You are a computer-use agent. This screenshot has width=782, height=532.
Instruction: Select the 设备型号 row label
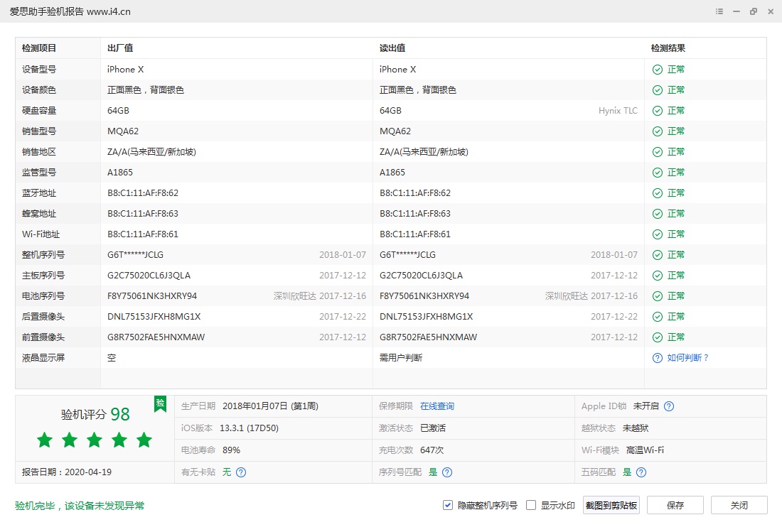(x=39, y=70)
